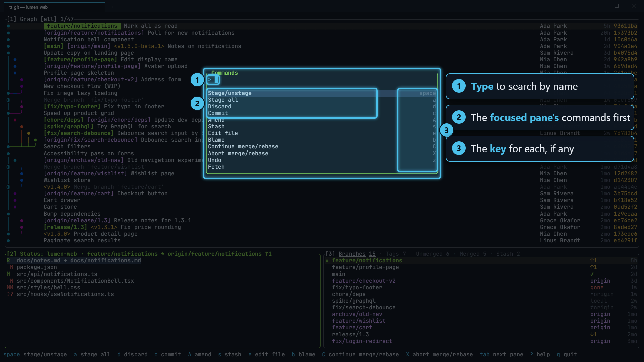Image resolution: width=644 pixels, height=362 pixels.
Task: Switch to the Branches 15 tab
Action: click(357, 254)
